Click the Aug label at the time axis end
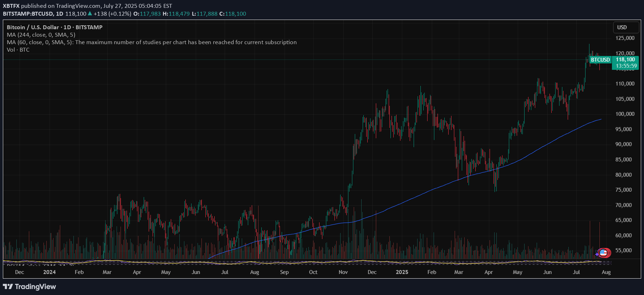 coord(606,272)
